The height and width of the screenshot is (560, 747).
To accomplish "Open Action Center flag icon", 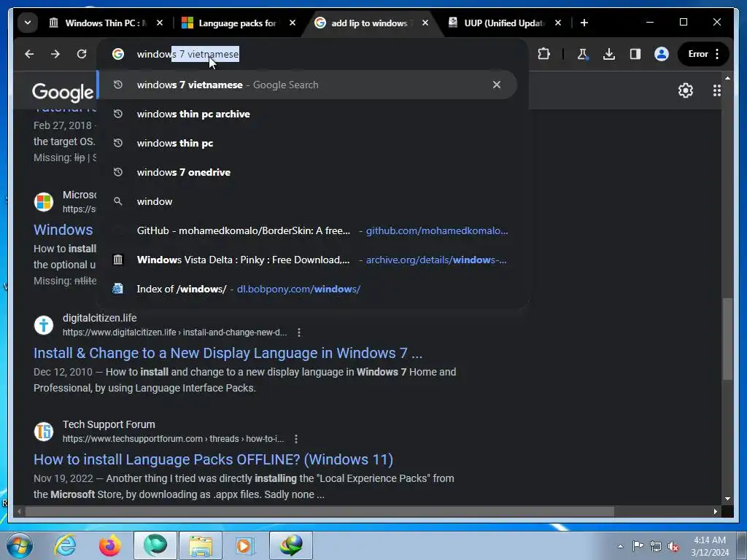I will (638, 546).
